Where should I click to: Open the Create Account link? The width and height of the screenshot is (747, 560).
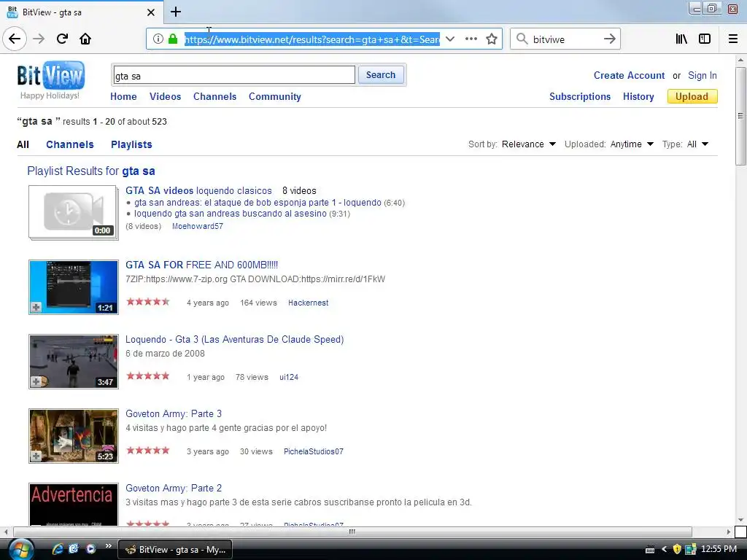(x=629, y=75)
